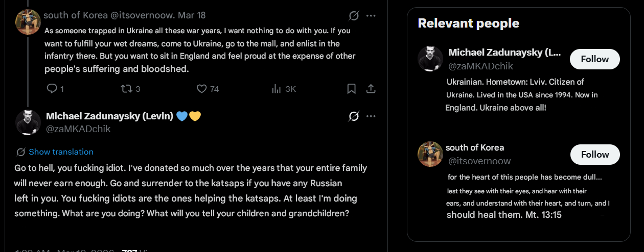Image resolution: width=644 pixels, height=252 pixels.
Task: Open south of Korea's avatar in the reply thread
Action: click(28, 22)
